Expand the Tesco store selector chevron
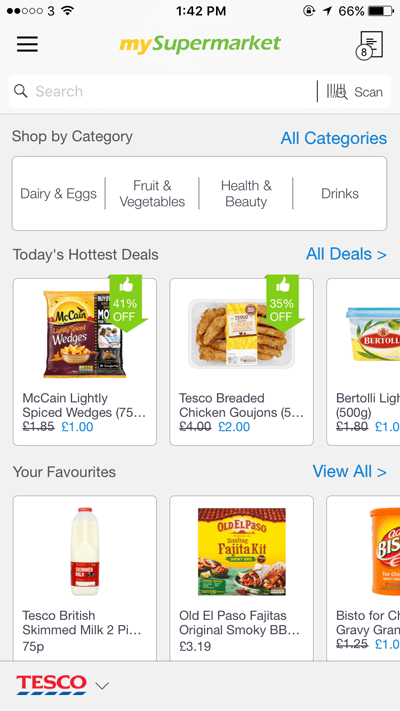This screenshot has width=400, height=711. click(102, 686)
